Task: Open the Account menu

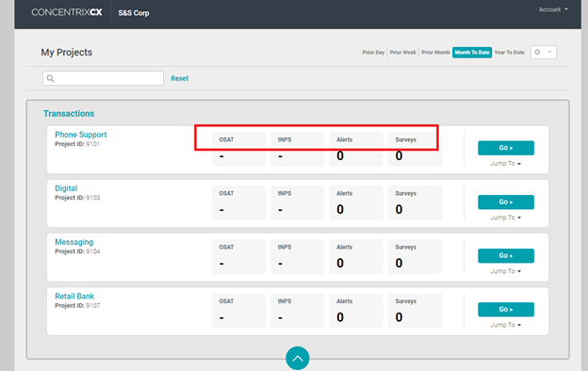Action: click(553, 9)
